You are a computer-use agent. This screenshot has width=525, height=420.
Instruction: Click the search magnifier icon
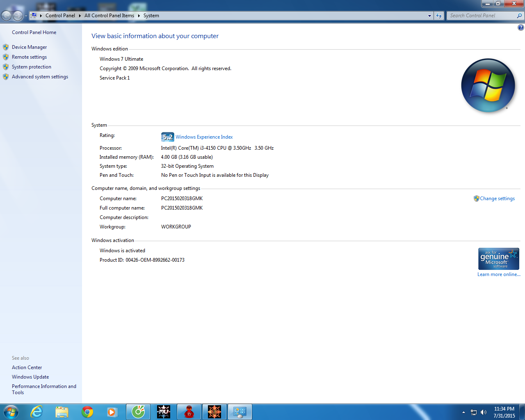pyautogui.click(x=520, y=16)
